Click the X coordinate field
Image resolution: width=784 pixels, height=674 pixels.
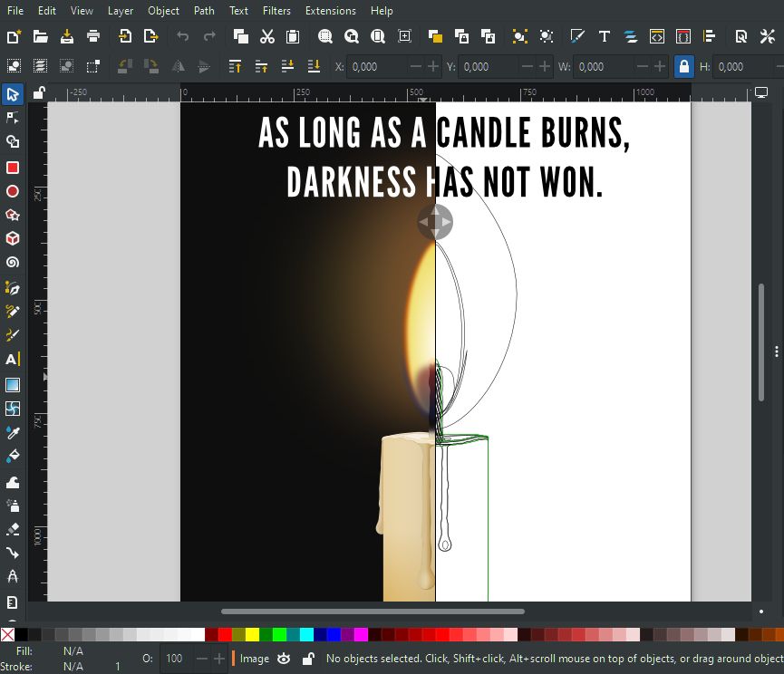pyautogui.click(x=378, y=66)
